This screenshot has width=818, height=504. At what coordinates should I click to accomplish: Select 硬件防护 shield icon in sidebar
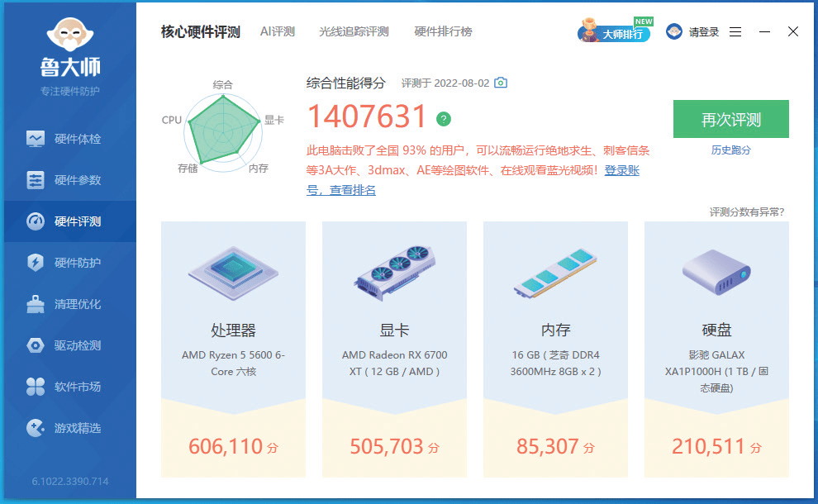pyautogui.click(x=36, y=263)
